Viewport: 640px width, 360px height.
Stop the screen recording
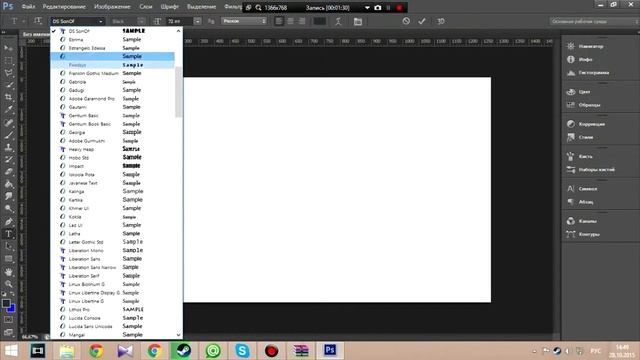pyautogui.click(x=399, y=7)
